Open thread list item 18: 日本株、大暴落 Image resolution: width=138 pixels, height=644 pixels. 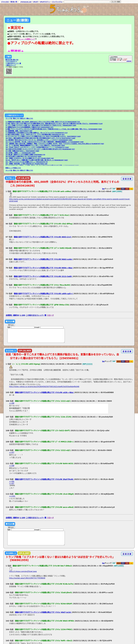(x=21, y=153)
